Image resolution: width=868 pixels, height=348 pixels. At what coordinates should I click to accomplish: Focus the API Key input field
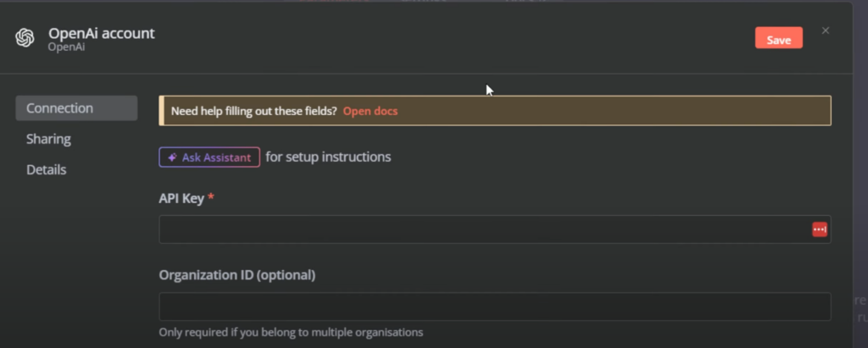[x=483, y=229]
